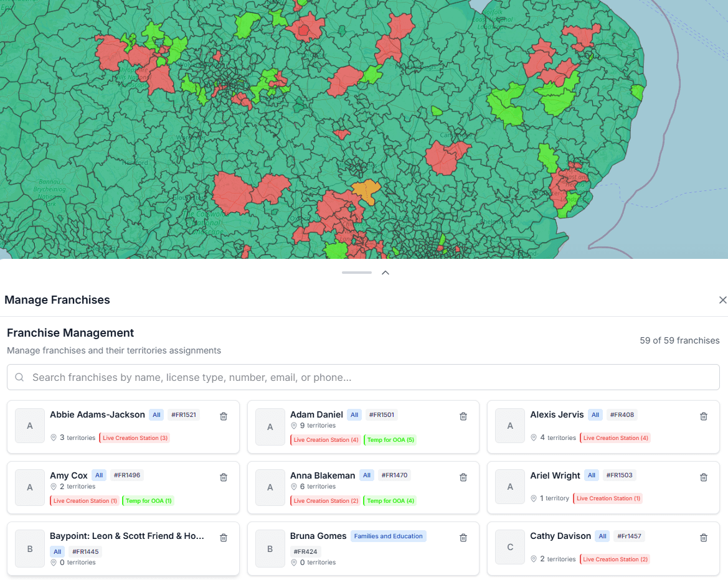The width and height of the screenshot is (728, 580).
Task: Click the #FR1496 franchise number badge
Action: (127, 475)
